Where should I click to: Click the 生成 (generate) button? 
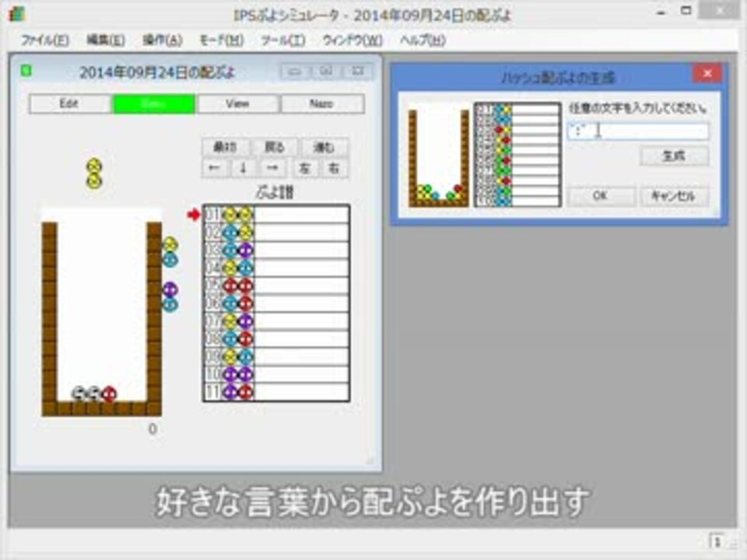coord(674,156)
